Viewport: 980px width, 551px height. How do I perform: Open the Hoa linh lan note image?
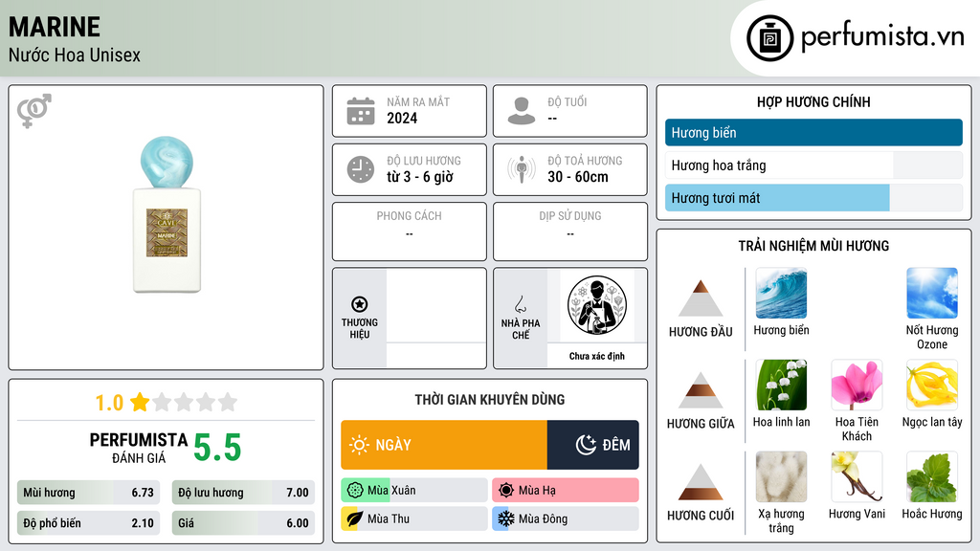click(x=781, y=385)
